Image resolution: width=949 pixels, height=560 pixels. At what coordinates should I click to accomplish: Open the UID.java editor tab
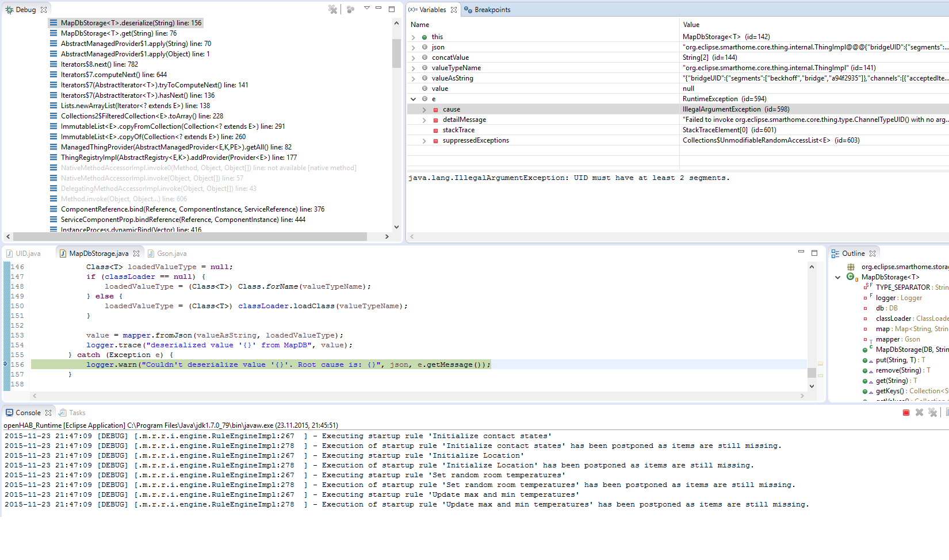(x=24, y=254)
